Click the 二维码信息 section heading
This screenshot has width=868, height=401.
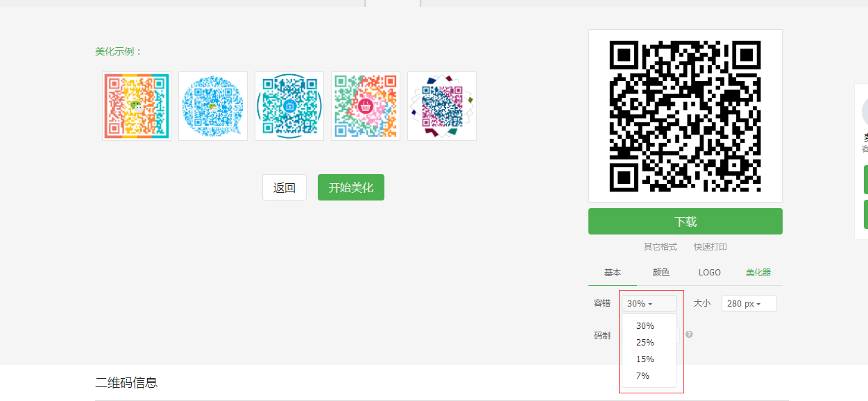click(x=126, y=382)
